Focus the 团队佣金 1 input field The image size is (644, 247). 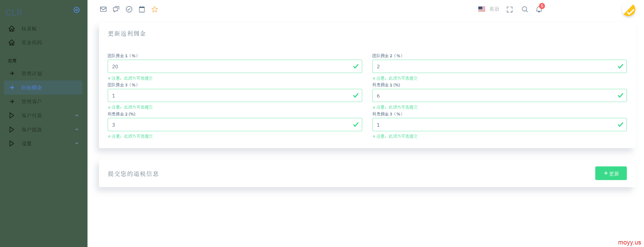click(235, 66)
